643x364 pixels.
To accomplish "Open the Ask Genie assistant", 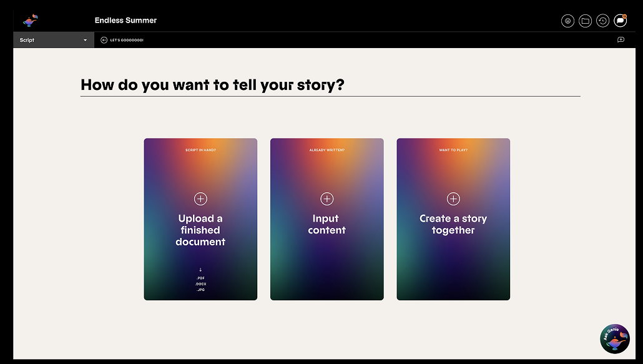I will [614, 339].
